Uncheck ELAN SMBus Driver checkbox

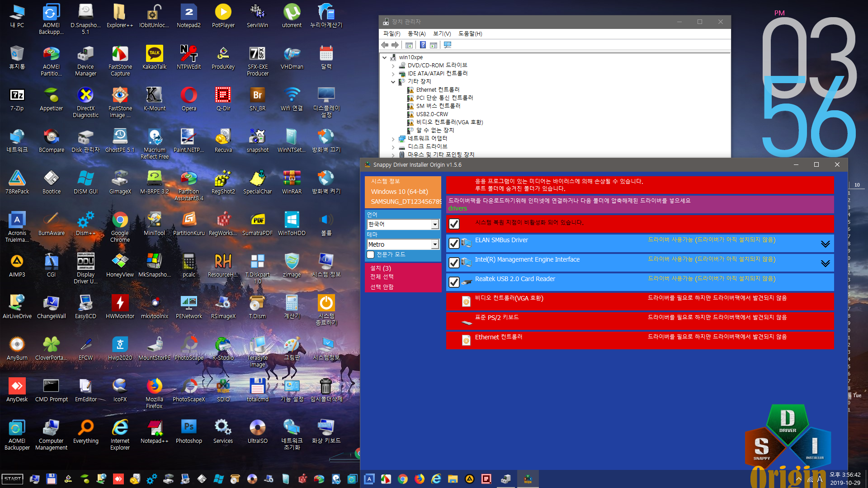click(x=454, y=243)
